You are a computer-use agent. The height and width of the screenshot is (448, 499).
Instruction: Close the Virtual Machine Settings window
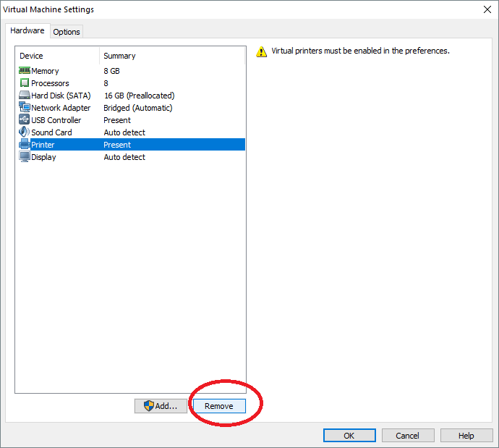click(486, 9)
